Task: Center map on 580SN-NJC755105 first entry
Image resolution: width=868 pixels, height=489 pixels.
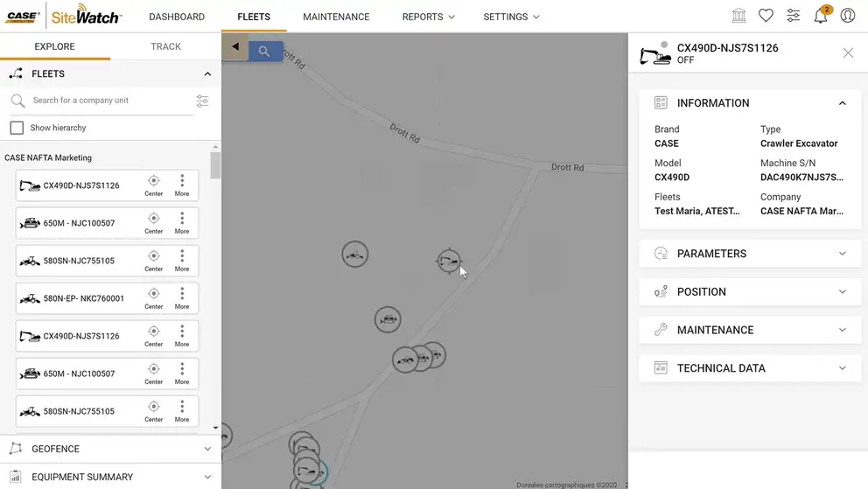Action: pyautogui.click(x=154, y=261)
